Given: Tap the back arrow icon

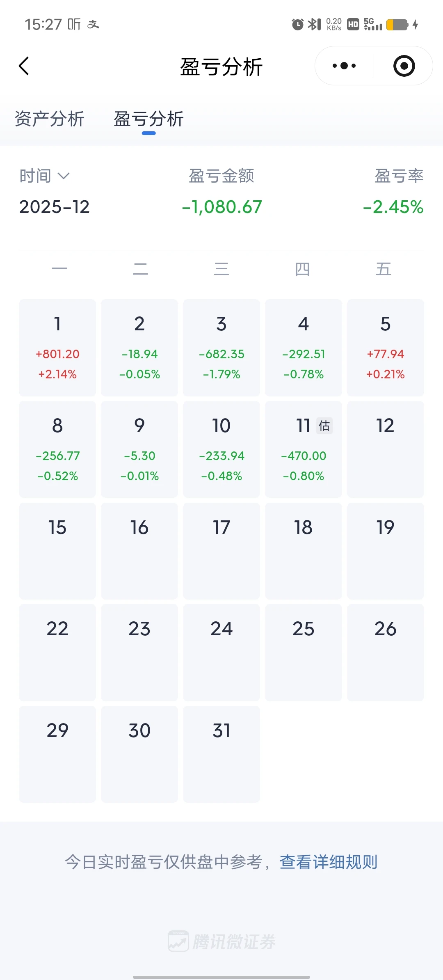Looking at the screenshot, I should point(24,66).
